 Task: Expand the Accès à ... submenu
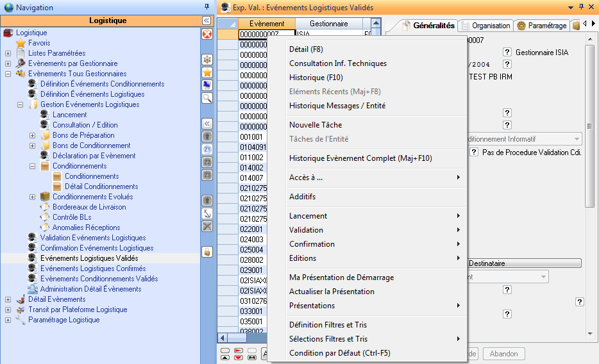[375, 178]
